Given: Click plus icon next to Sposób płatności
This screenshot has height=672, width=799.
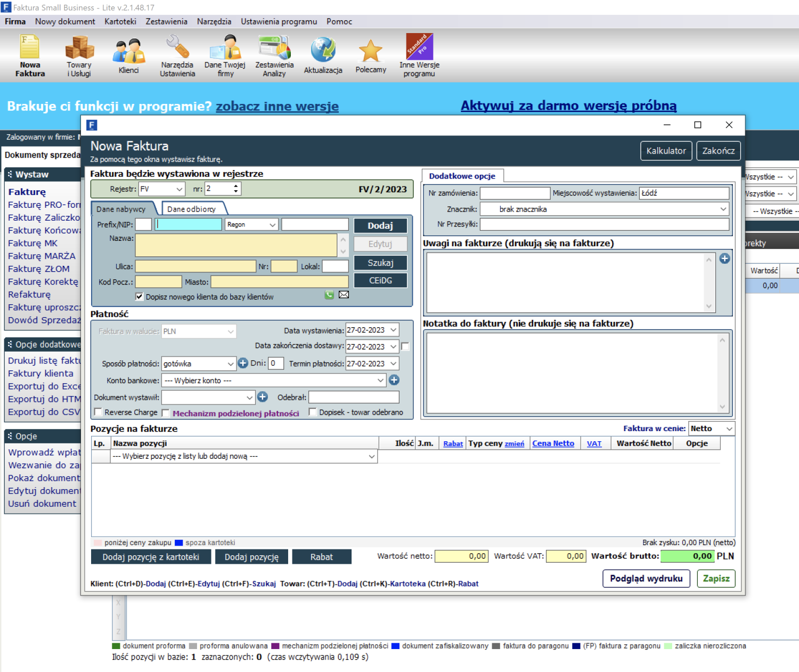Looking at the screenshot, I should [x=243, y=363].
